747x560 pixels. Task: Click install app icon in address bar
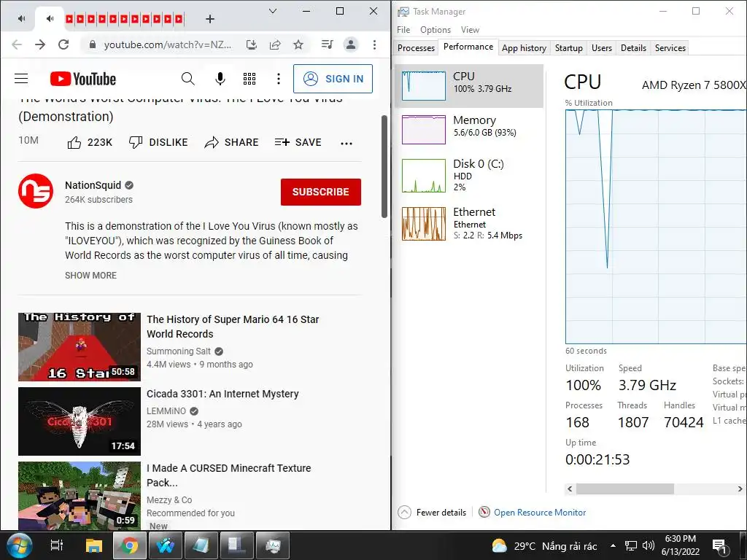[x=252, y=44]
